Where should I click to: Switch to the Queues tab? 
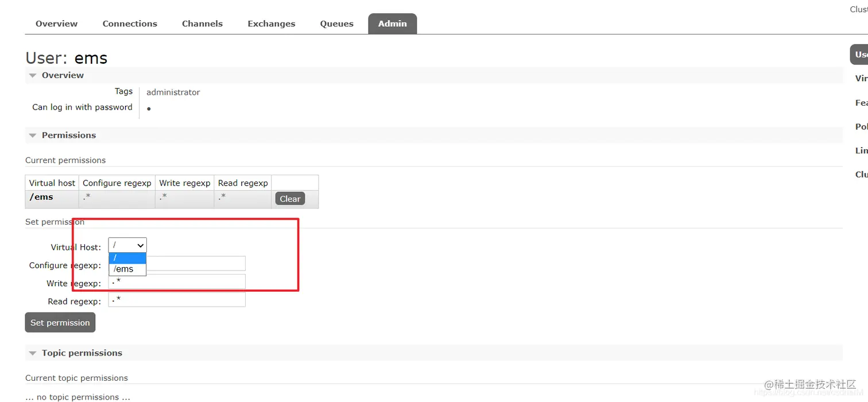[336, 24]
